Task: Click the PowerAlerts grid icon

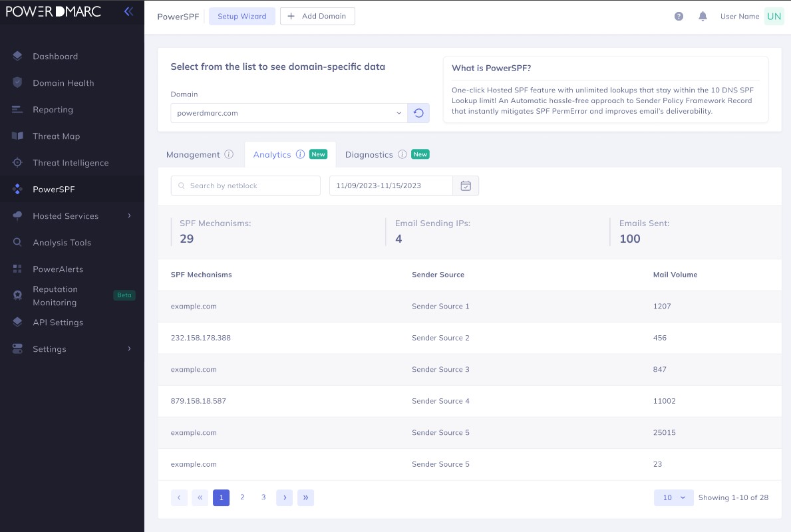Action: tap(17, 269)
